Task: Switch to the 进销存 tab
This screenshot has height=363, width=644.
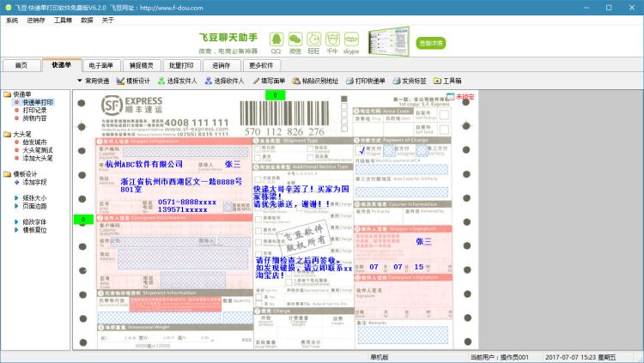Action: tap(221, 65)
